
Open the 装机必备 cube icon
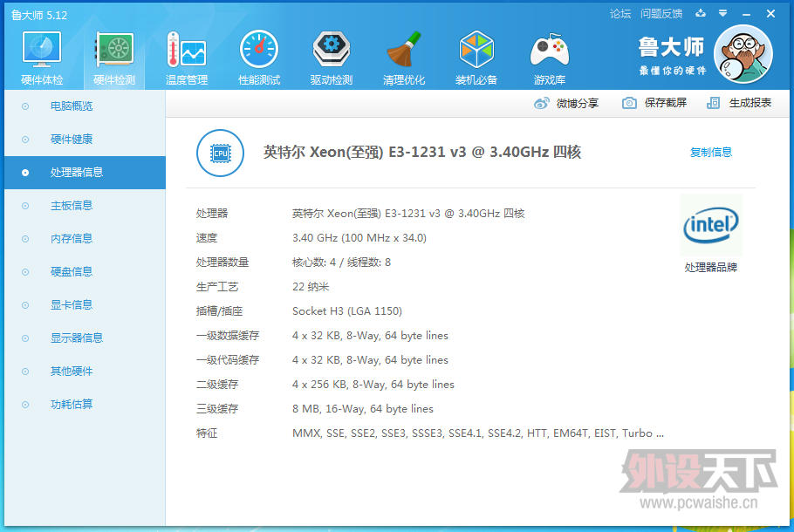[476, 56]
